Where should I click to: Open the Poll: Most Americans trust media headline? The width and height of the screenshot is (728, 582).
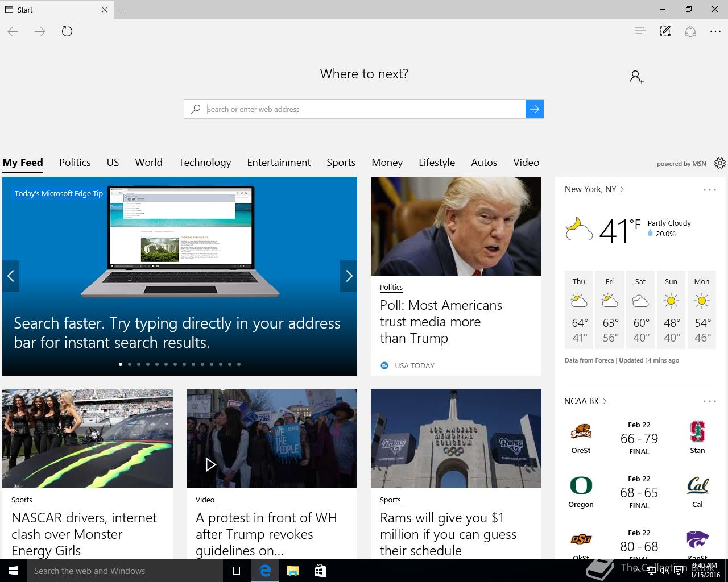[441, 322]
